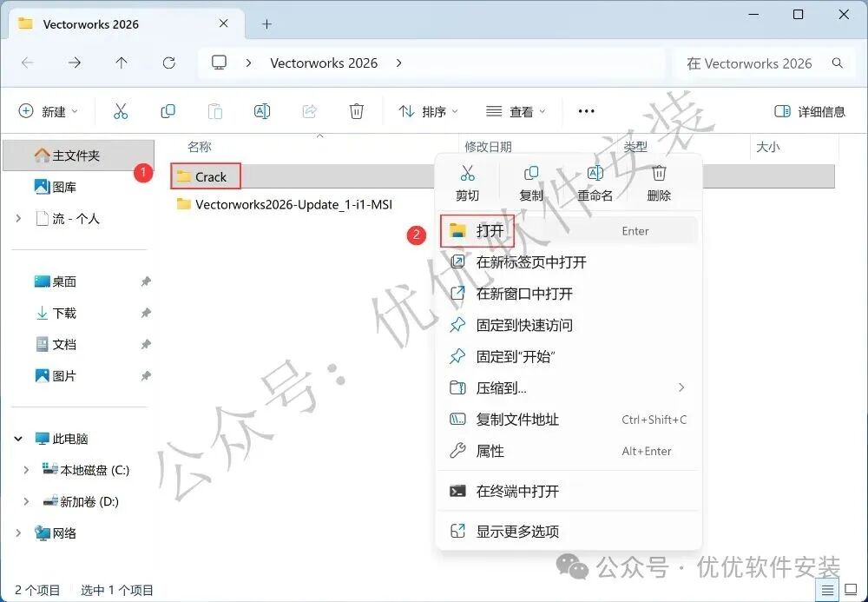Image resolution: width=868 pixels, height=602 pixels.
Task: Click the Delete trash icon in toolbar
Action: coord(357,111)
